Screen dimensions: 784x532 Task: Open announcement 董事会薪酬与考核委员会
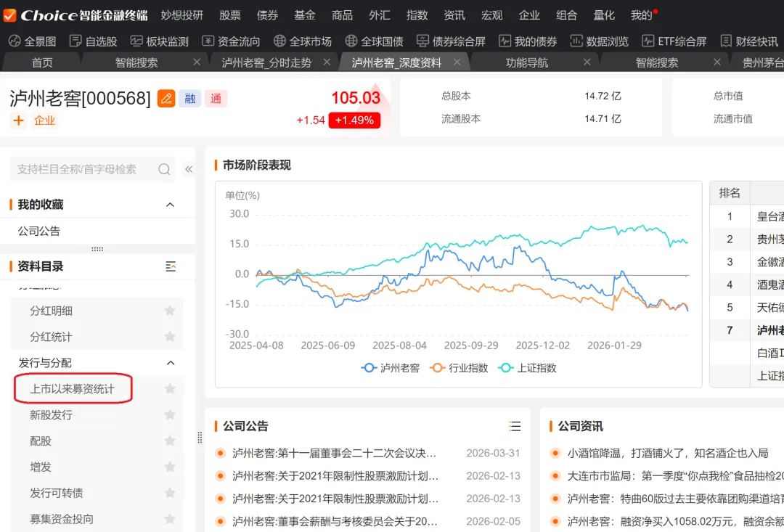(334, 521)
